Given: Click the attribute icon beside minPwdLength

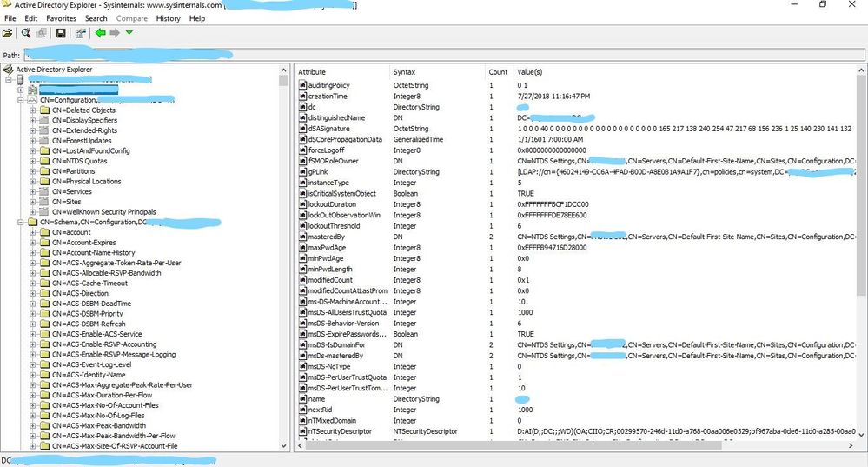Looking at the screenshot, I should 303,270.
